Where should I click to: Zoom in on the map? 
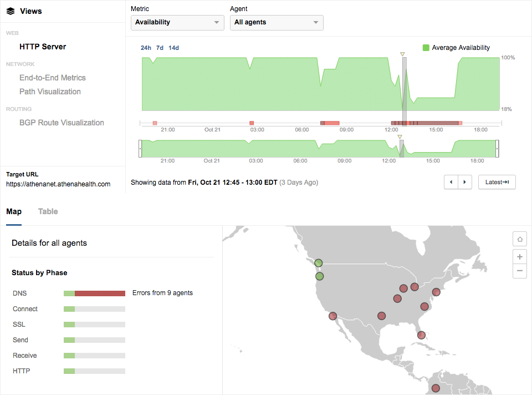click(519, 257)
